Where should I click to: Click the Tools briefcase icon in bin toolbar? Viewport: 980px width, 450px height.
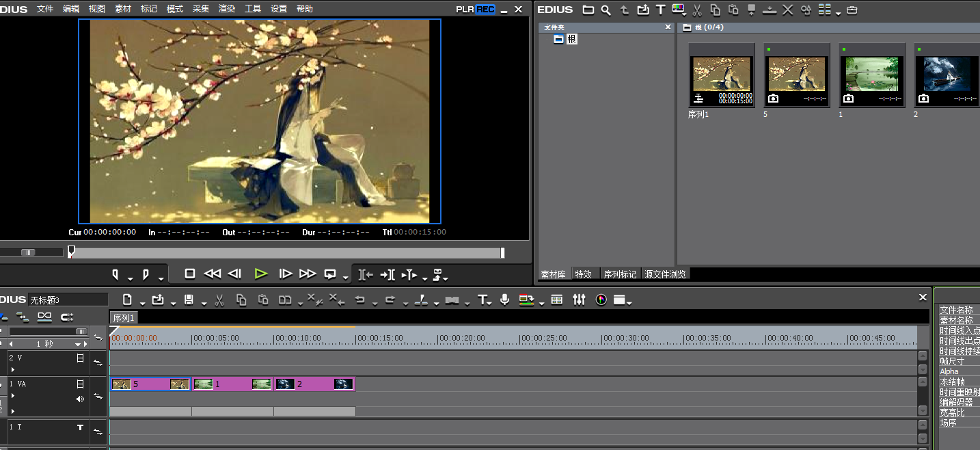(x=852, y=10)
